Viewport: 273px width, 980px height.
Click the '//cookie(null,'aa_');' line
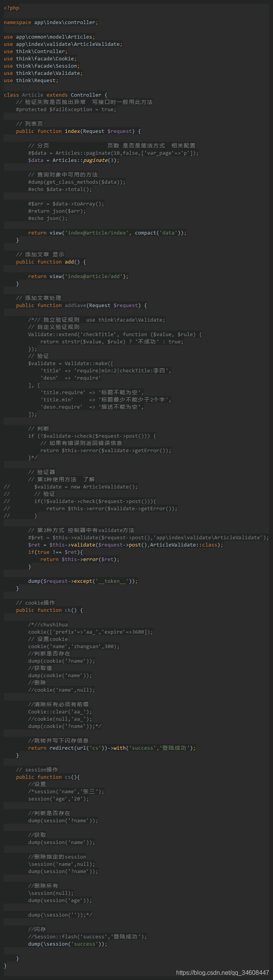point(60,719)
